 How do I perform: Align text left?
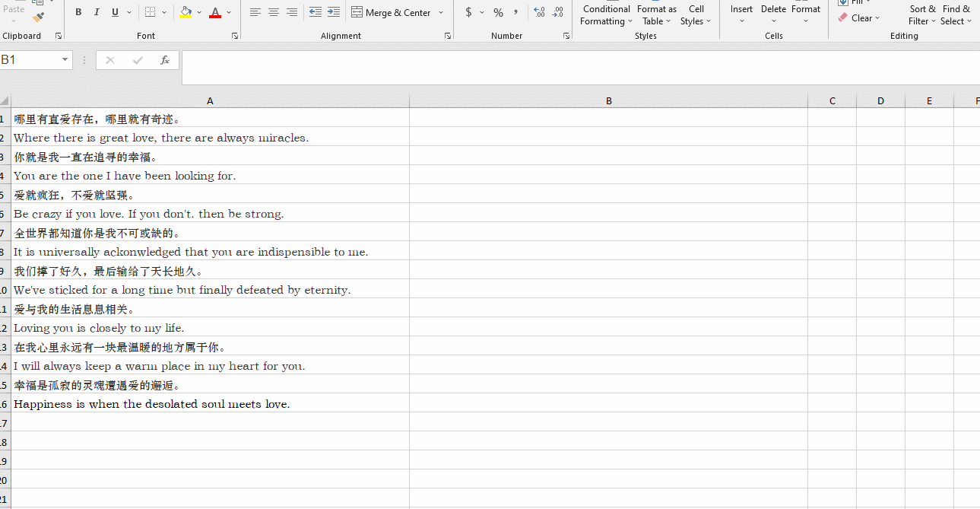tap(255, 12)
